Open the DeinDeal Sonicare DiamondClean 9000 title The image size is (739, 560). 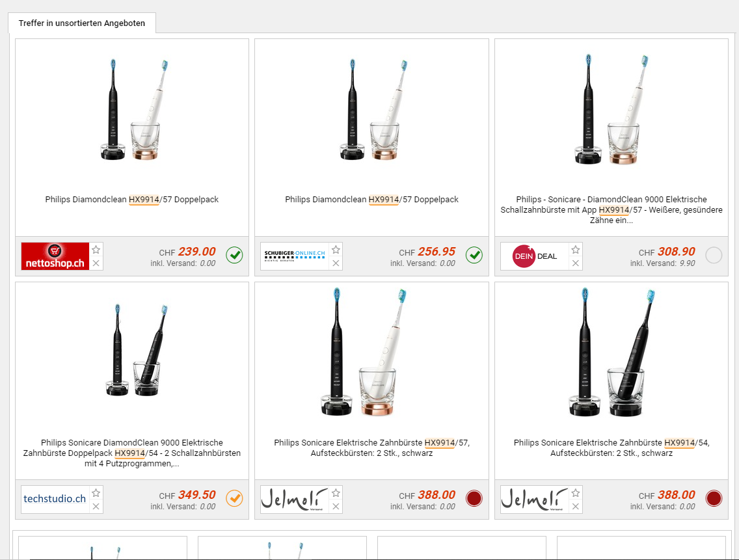(611, 210)
